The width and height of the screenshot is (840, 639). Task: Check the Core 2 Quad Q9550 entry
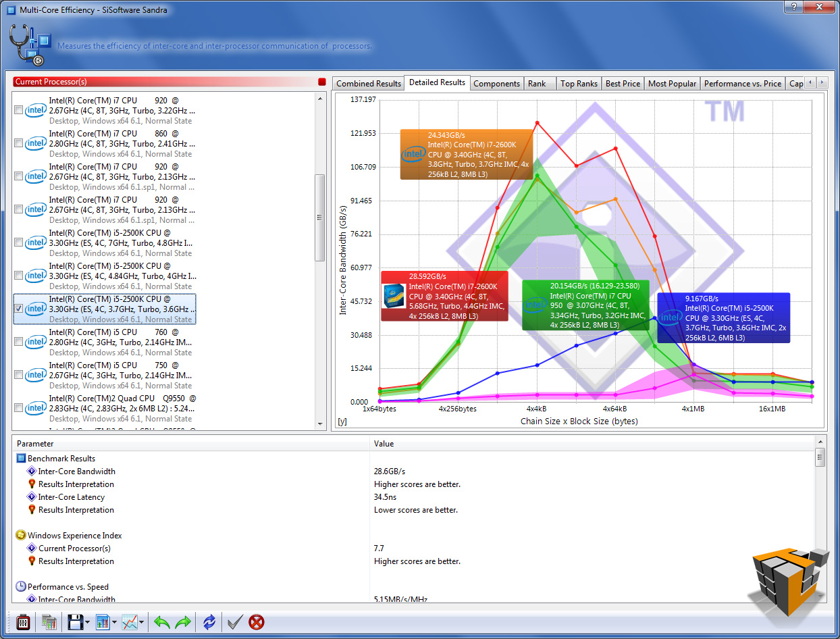click(18, 408)
